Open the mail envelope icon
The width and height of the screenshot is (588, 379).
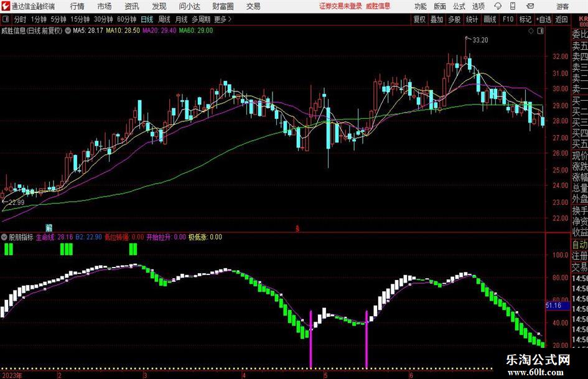point(530,6)
